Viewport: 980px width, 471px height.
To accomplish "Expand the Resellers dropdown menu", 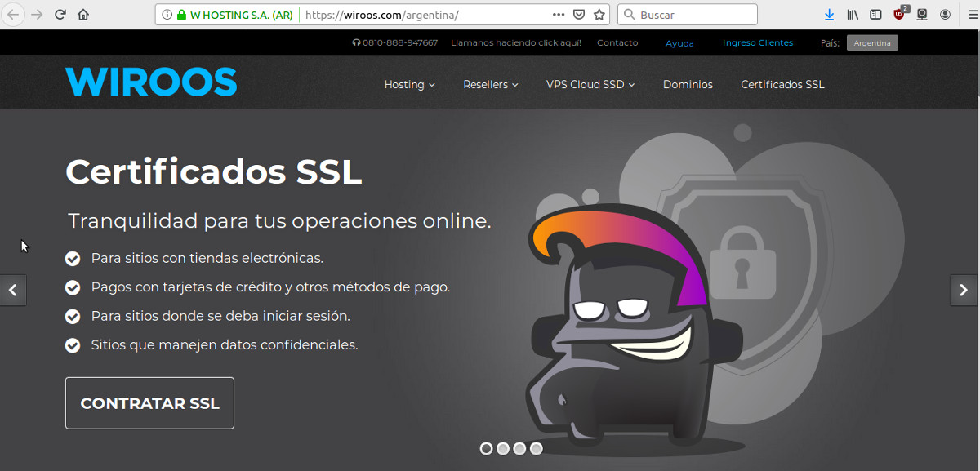I will [490, 85].
